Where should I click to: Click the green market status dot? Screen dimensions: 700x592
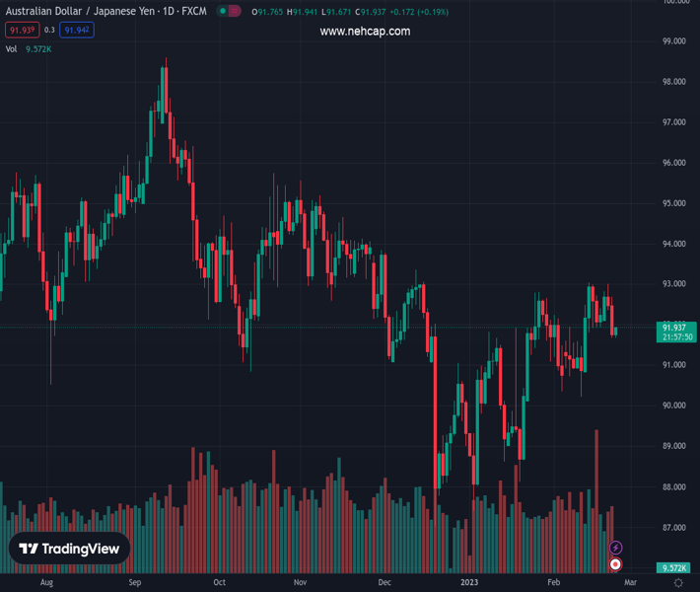point(224,12)
